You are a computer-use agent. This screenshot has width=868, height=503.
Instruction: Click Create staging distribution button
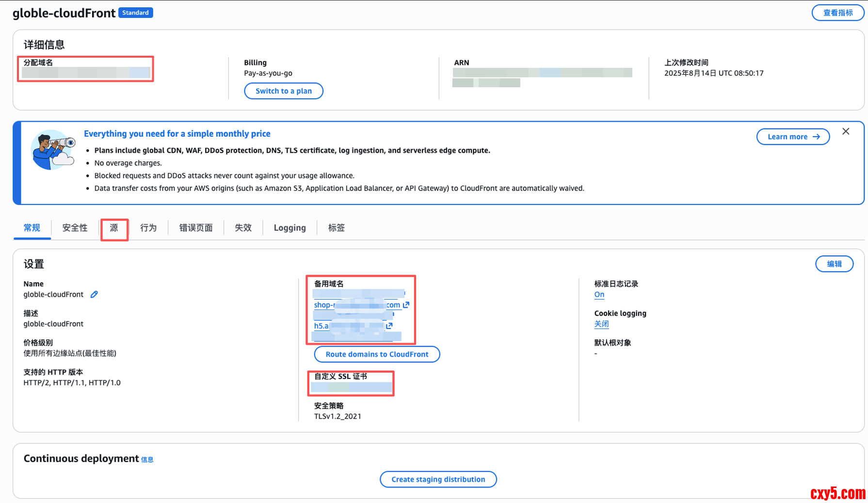438,479
